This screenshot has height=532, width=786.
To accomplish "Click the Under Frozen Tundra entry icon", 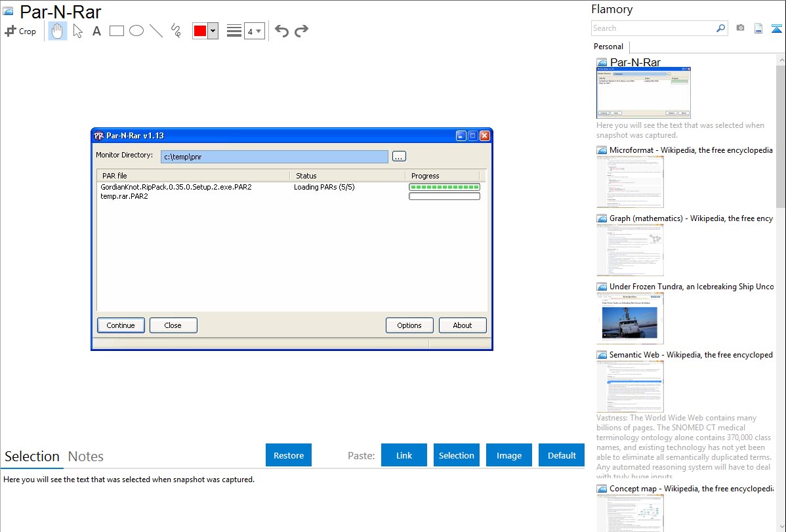I will coord(602,287).
